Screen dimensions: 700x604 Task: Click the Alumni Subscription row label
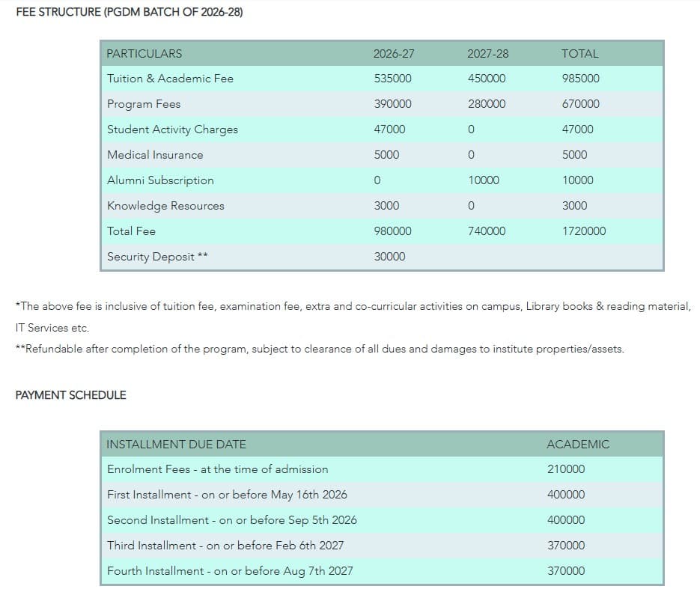(x=160, y=180)
